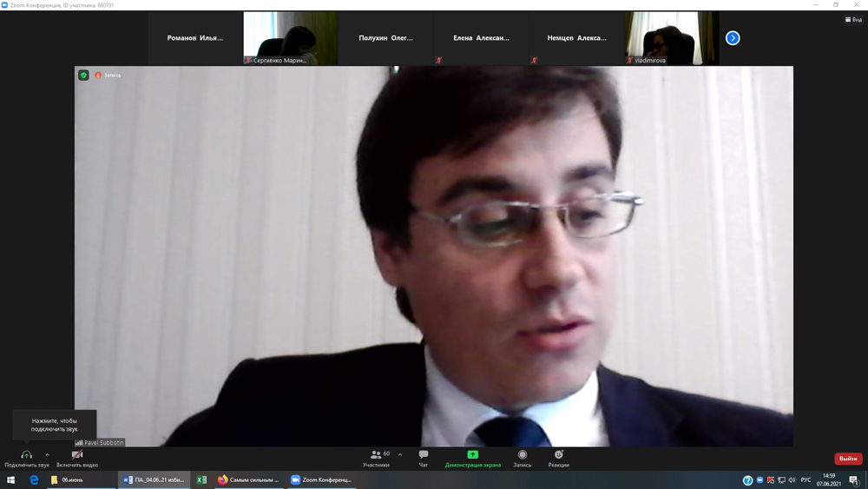Switch to the Word document in taskbar
Image resolution: width=868 pixels, height=489 pixels.
coord(154,479)
